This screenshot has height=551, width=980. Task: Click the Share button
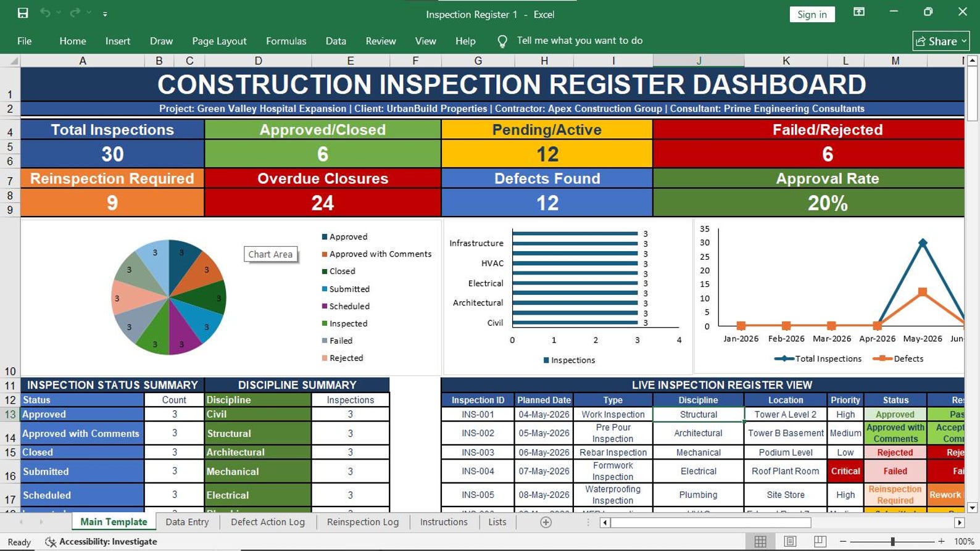[941, 41]
